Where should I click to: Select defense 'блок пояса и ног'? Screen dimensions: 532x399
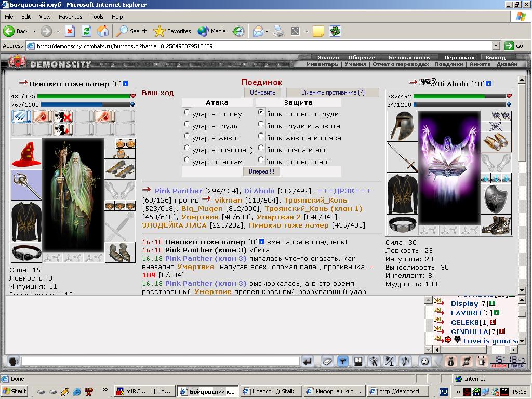click(260, 147)
